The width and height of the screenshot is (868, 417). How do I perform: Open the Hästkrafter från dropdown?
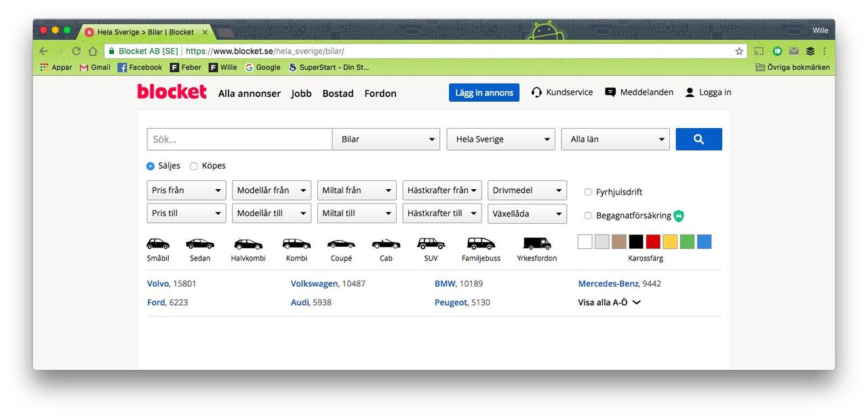(442, 191)
